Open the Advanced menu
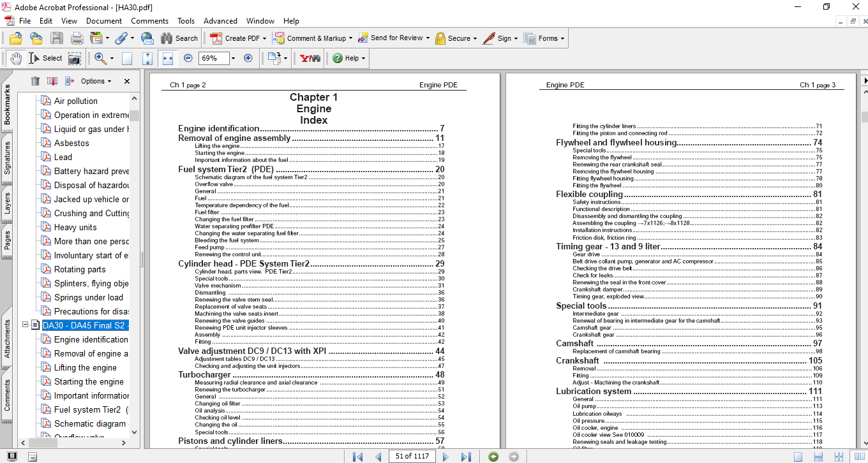This screenshot has height=463, width=868. click(220, 21)
